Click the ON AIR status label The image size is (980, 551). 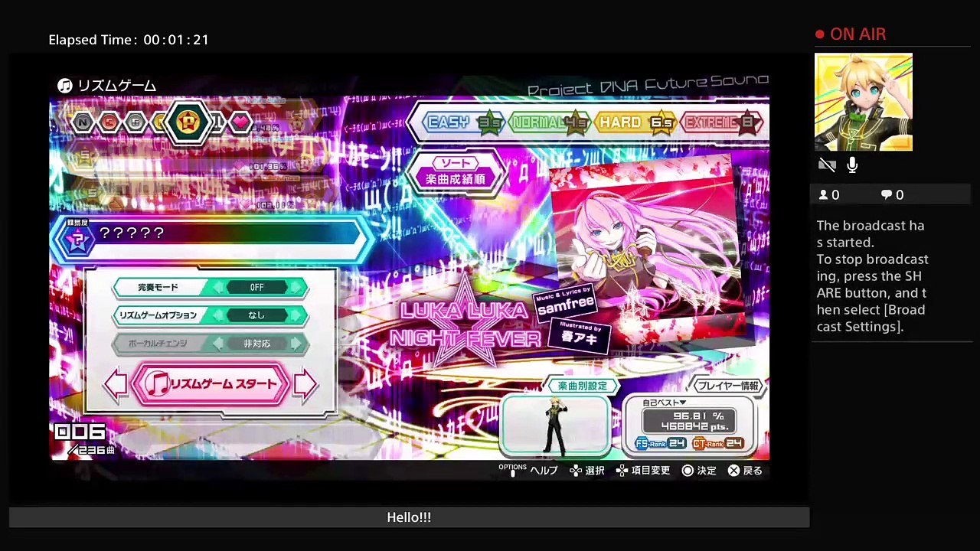coord(858,34)
